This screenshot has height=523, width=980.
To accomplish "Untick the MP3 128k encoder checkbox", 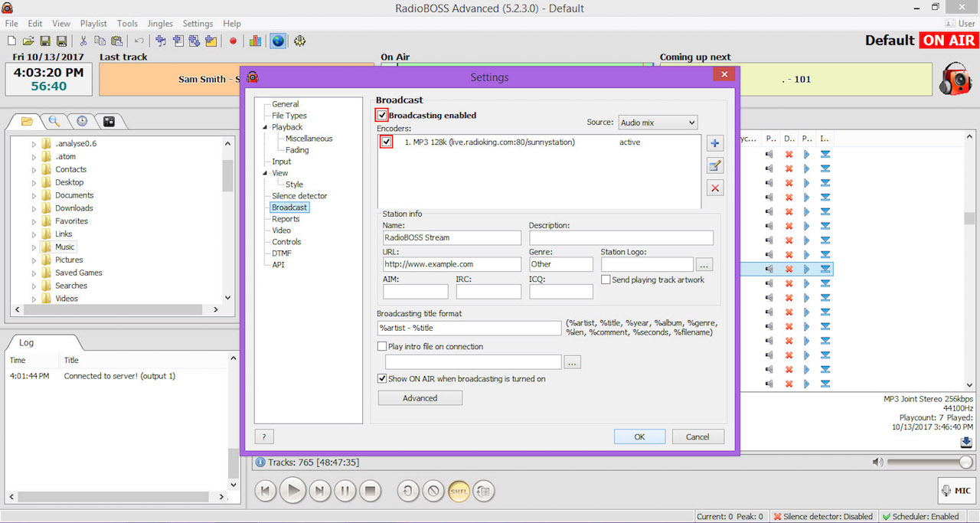I will (x=387, y=142).
